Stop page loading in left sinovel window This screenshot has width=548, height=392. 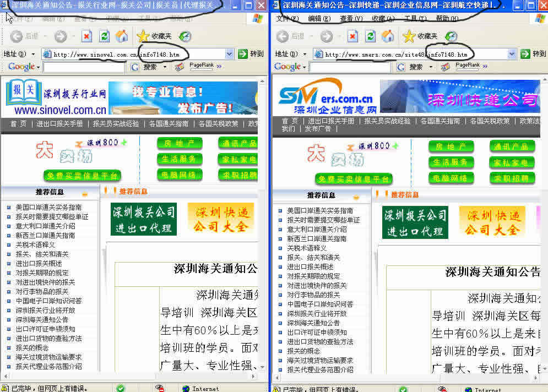tap(86, 36)
